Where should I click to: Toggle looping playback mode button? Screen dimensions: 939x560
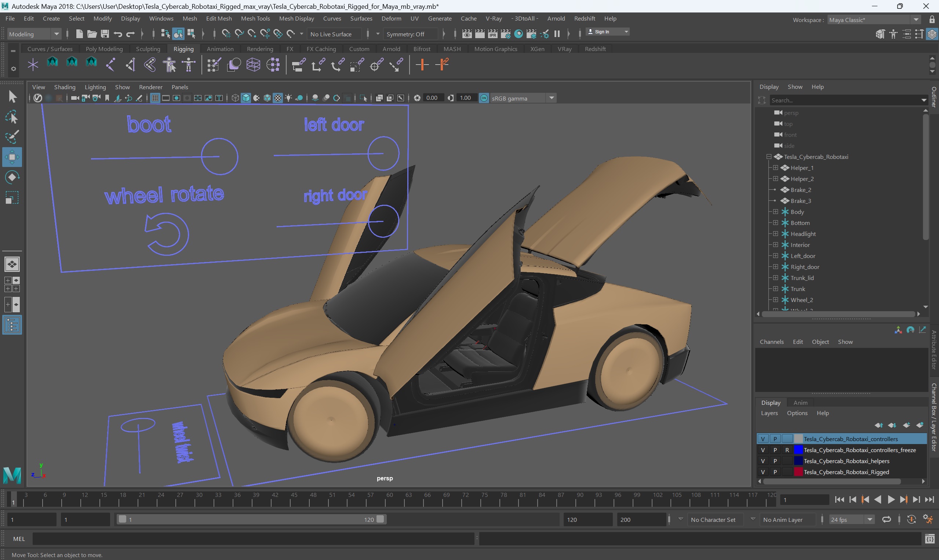point(887,520)
